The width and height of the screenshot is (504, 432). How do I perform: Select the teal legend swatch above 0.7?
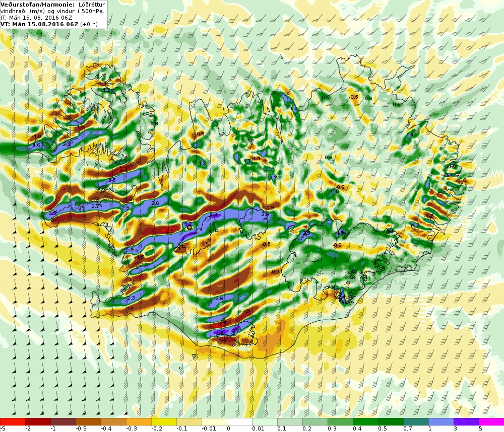tap(416, 421)
